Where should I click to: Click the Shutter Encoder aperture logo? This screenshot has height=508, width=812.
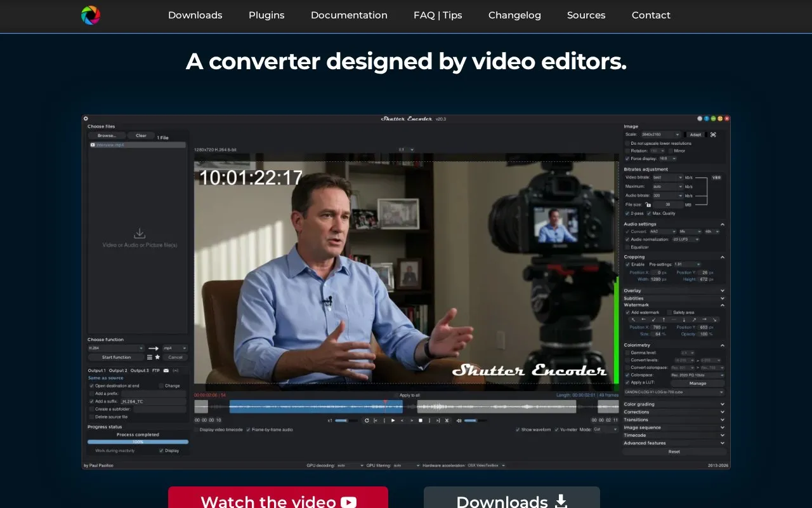pyautogui.click(x=91, y=15)
